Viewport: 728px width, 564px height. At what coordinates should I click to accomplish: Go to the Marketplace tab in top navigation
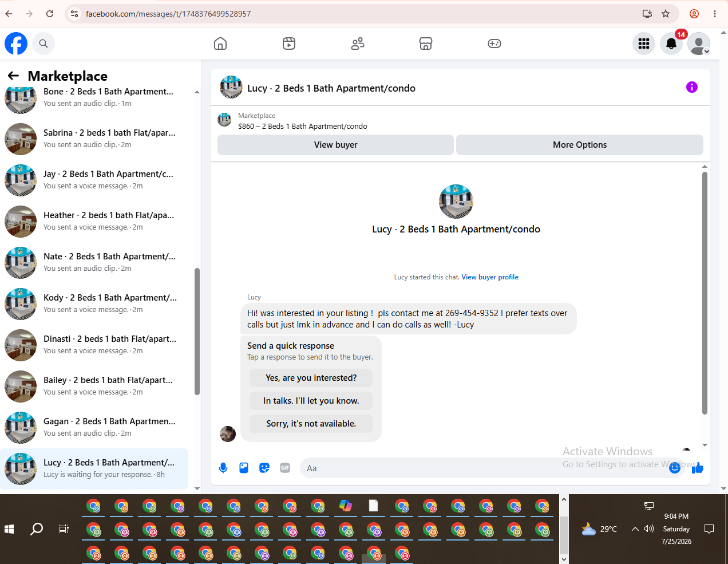[x=426, y=44]
